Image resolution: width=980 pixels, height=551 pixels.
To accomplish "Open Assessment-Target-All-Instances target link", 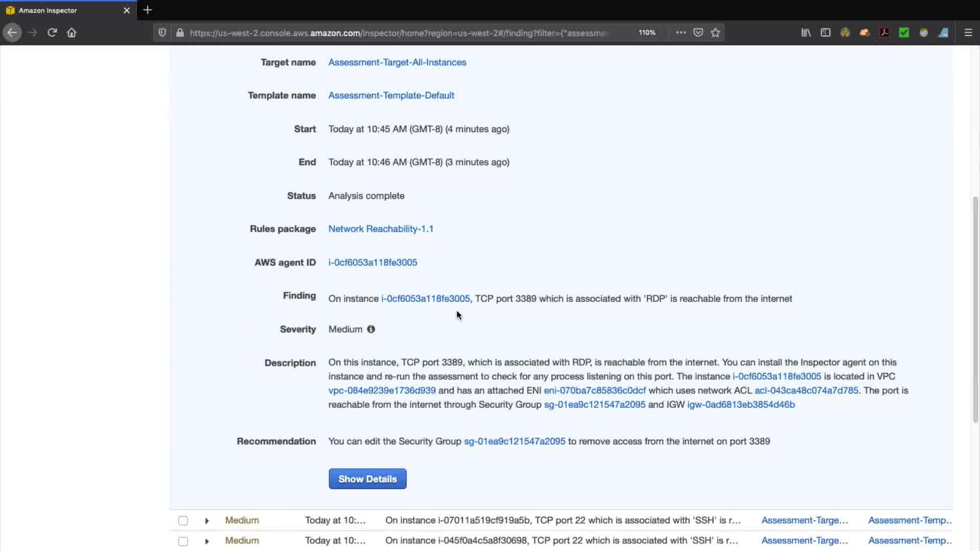I will tap(397, 62).
